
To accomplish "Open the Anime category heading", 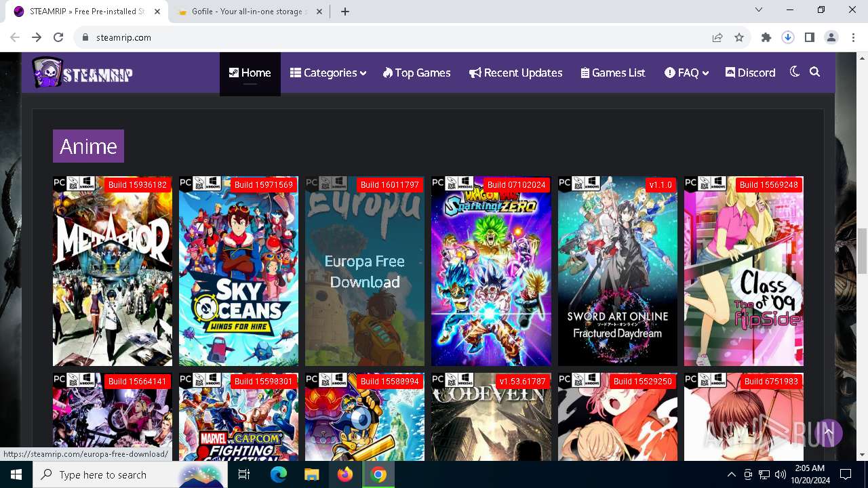I will click(88, 146).
